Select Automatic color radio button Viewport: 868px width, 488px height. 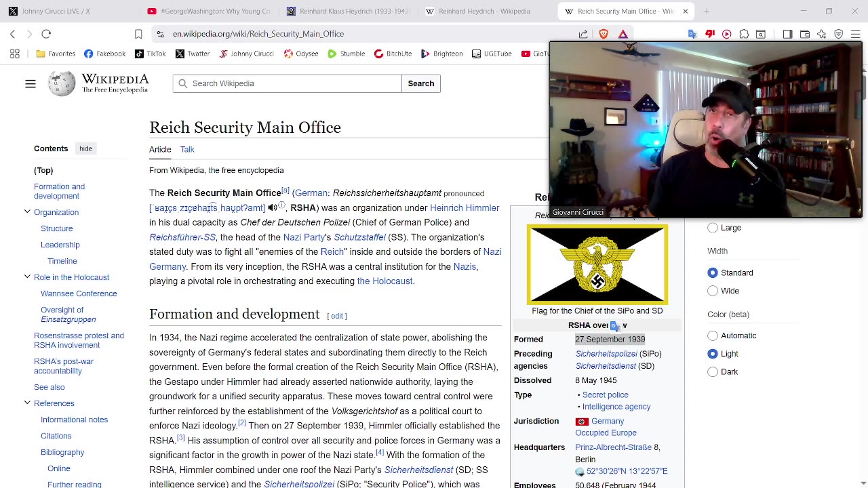point(713,335)
